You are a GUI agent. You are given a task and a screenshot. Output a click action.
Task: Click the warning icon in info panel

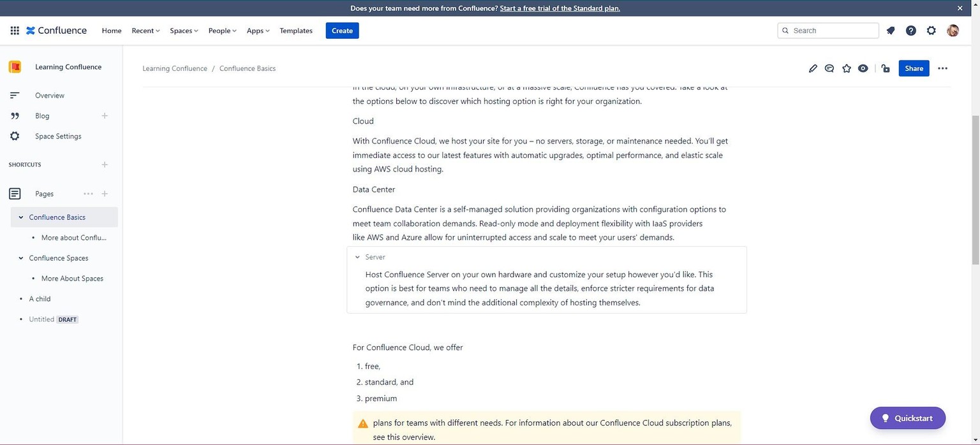[x=363, y=423]
